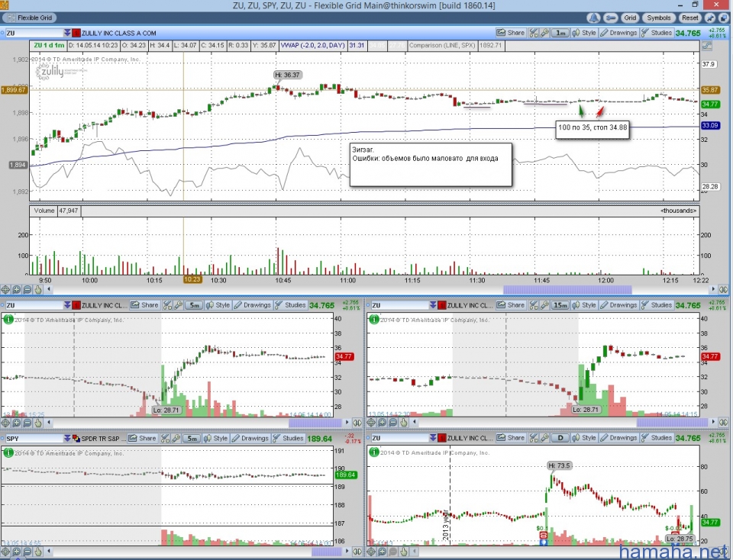Open Share in the main 1m chart
The height and width of the screenshot is (560, 733).
click(x=511, y=33)
